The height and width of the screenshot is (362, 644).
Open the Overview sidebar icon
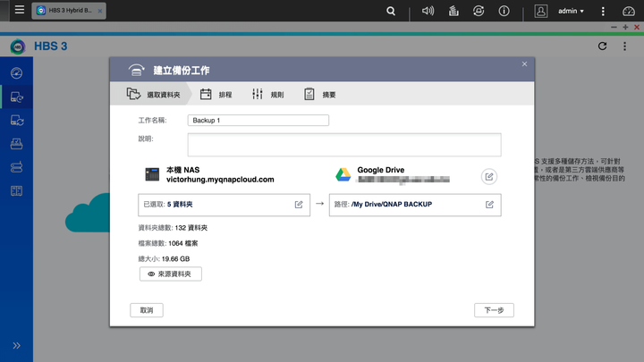click(x=16, y=73)
